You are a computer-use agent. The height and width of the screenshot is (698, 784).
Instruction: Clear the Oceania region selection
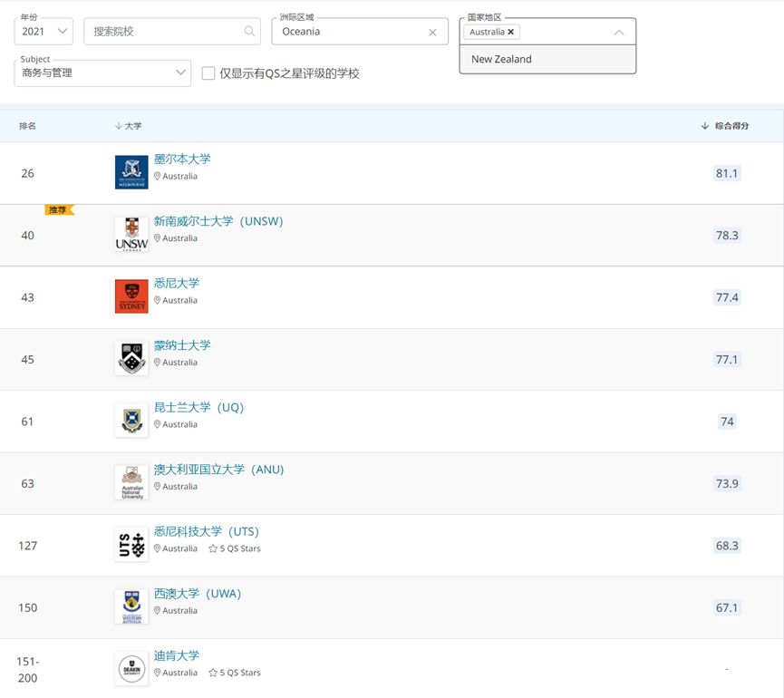point(432,33)
